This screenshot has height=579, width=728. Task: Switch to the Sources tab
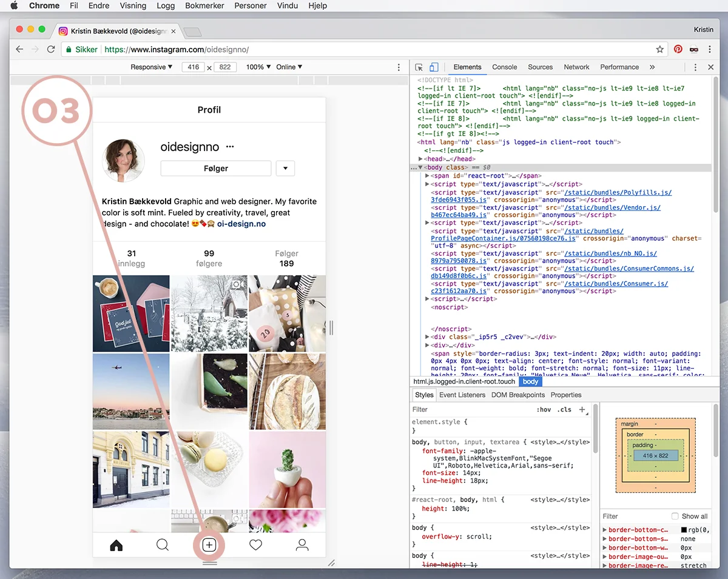tap(541, 67)
